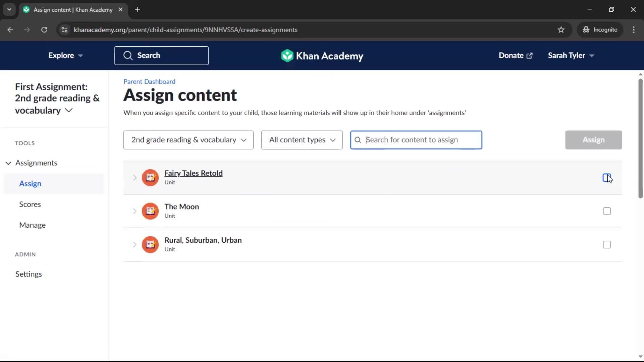Close the Assign content browser tab

tap(120, 10)
